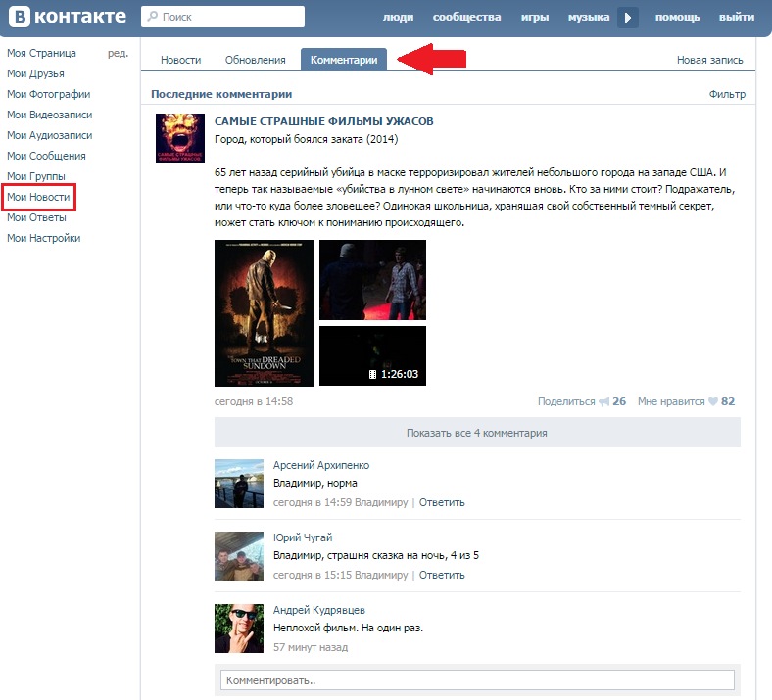772x700 pixels.
Task: Open Мои Друзья
Action: click(x=35, y=73)
